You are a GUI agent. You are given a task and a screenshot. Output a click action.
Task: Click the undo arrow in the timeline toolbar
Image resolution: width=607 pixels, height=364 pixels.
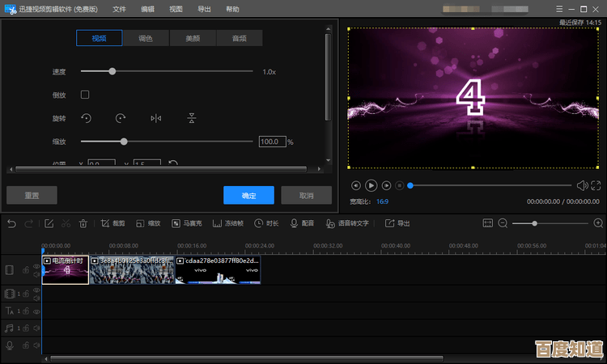pyautogui.click(x=11, y=223)
